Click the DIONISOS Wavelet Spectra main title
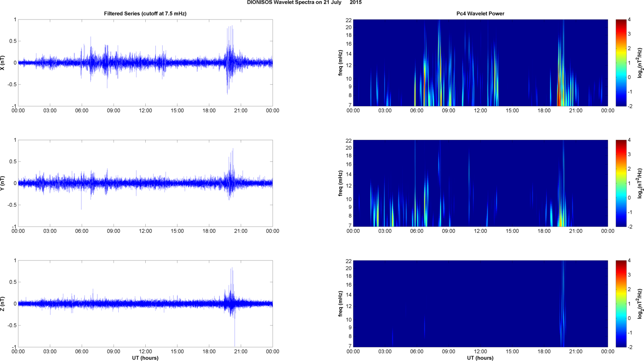Viewport: 644px width, 361px height. [304, 3]
